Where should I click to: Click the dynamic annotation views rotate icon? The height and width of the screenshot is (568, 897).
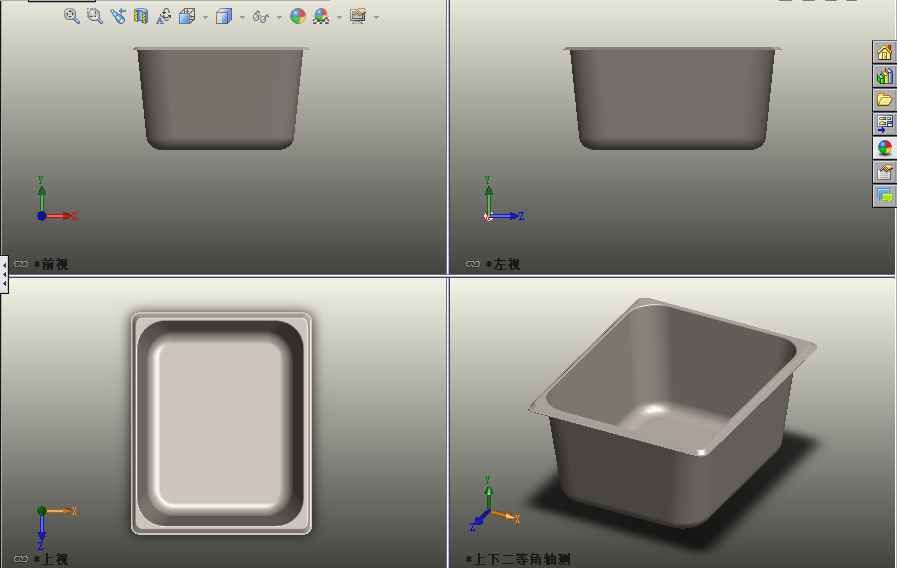164,16
